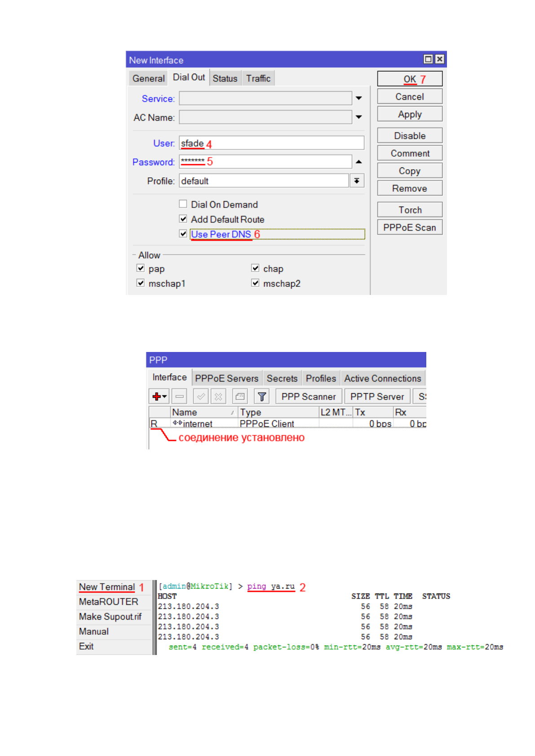Switch to the PPPoE Servers tab

(x=226, y=378)
